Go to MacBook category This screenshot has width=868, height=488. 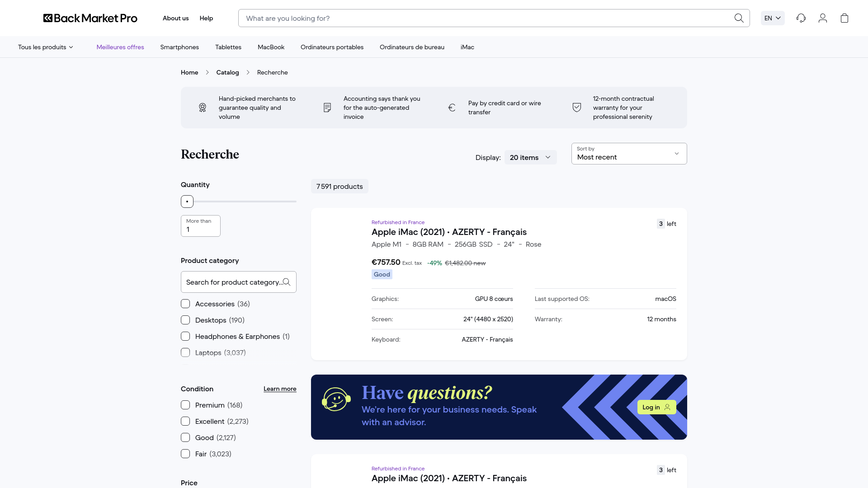271,47
